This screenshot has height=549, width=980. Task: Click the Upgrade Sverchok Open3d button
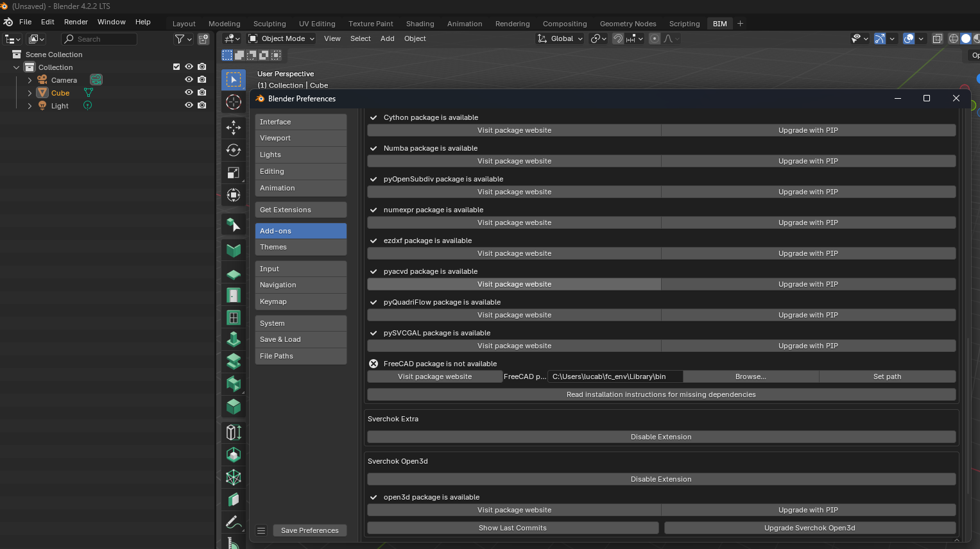tap(810, 528)
